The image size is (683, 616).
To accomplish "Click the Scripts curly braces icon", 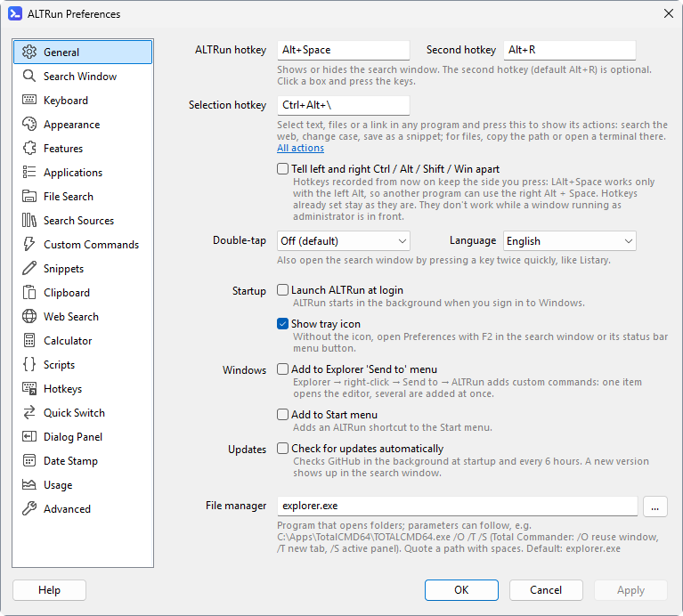I will tap(29, 364).
